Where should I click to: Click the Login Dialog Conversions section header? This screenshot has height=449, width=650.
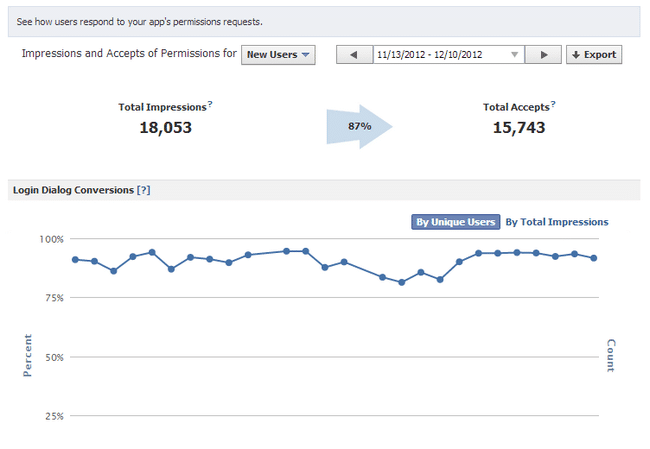pos(73,189)
